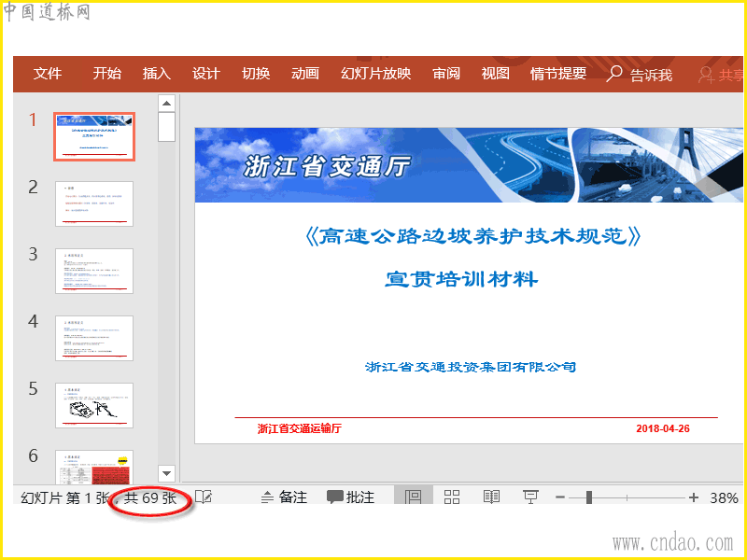Switch to Normal view icon

[x=413, y=497]
